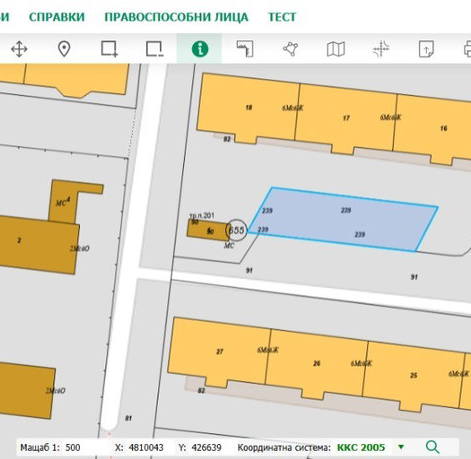The image size is (471, 459).
Task: Select the measure corner ruler tool
Action: click(245, 49)
